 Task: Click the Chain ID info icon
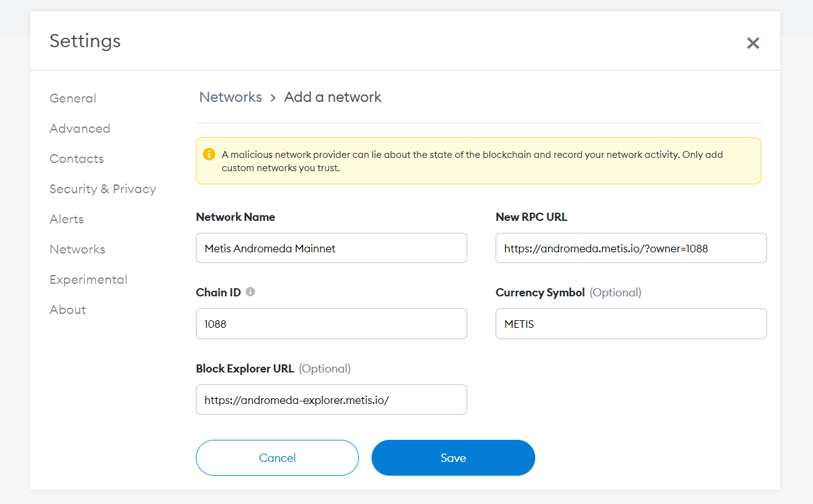tap(250, 292)
